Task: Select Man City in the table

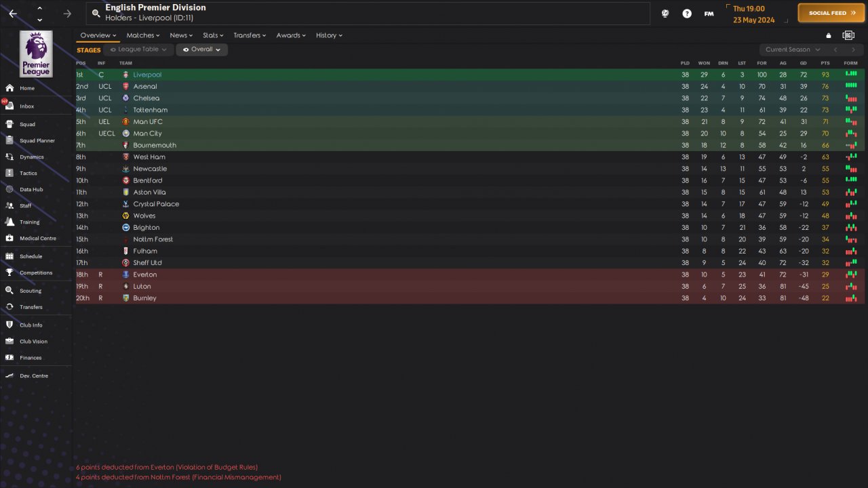Action: coord(147,134)
